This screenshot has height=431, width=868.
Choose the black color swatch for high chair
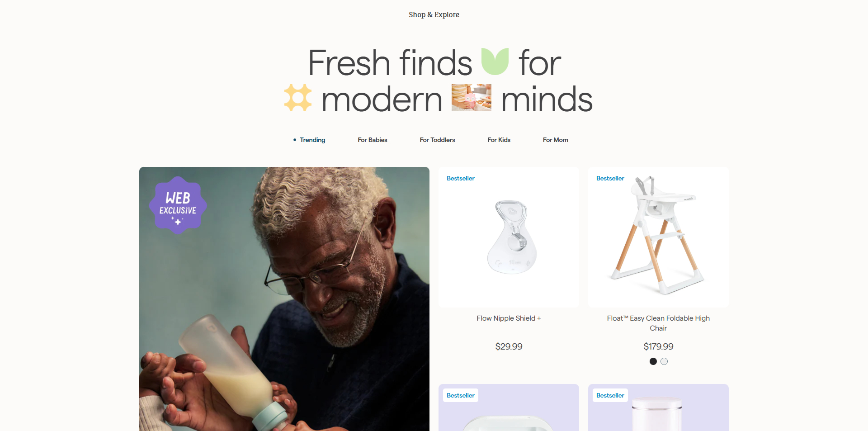pyautogui.click(x=653, y=361)
